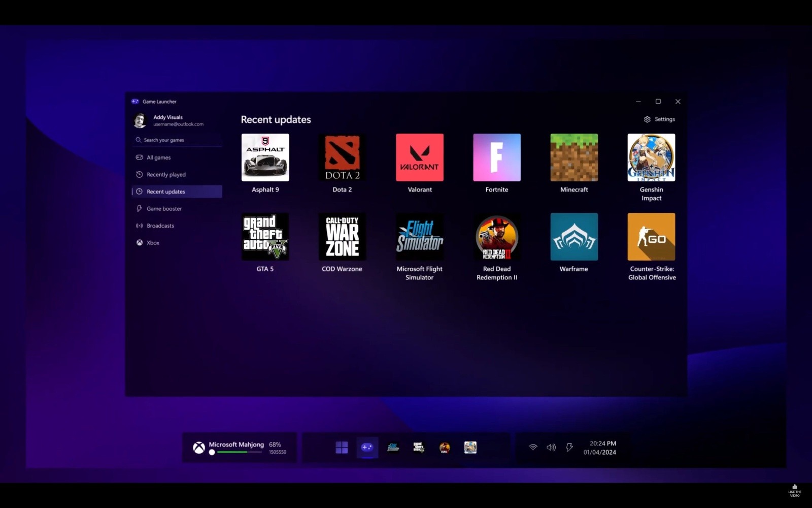Select the Valorant game tile
812x508 pixels.
[419, 157]
